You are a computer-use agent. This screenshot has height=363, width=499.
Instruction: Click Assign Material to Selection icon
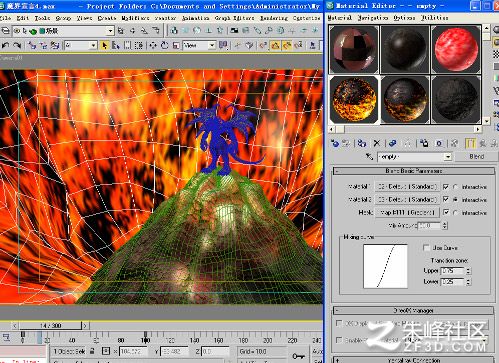[x=362, y=144]
